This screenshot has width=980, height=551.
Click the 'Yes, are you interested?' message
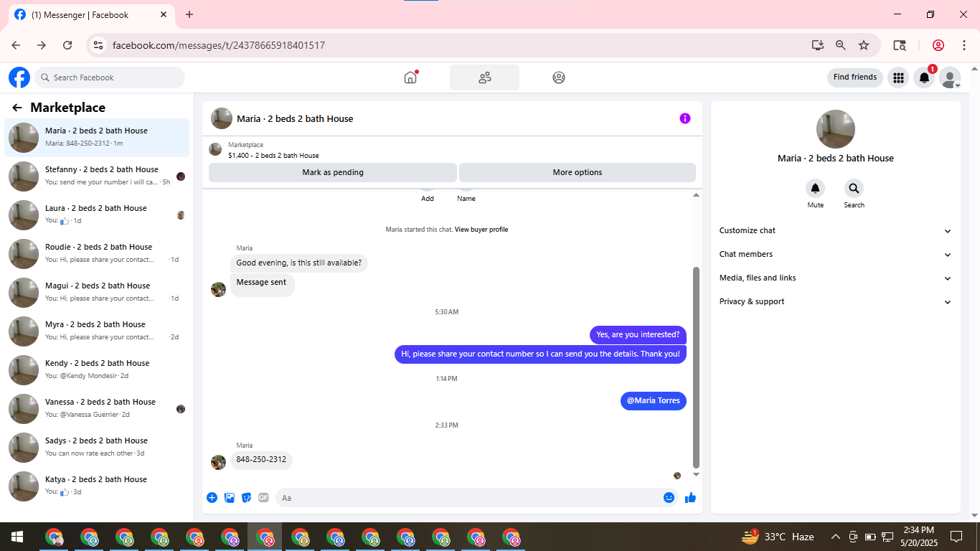[x=638, y=335]
